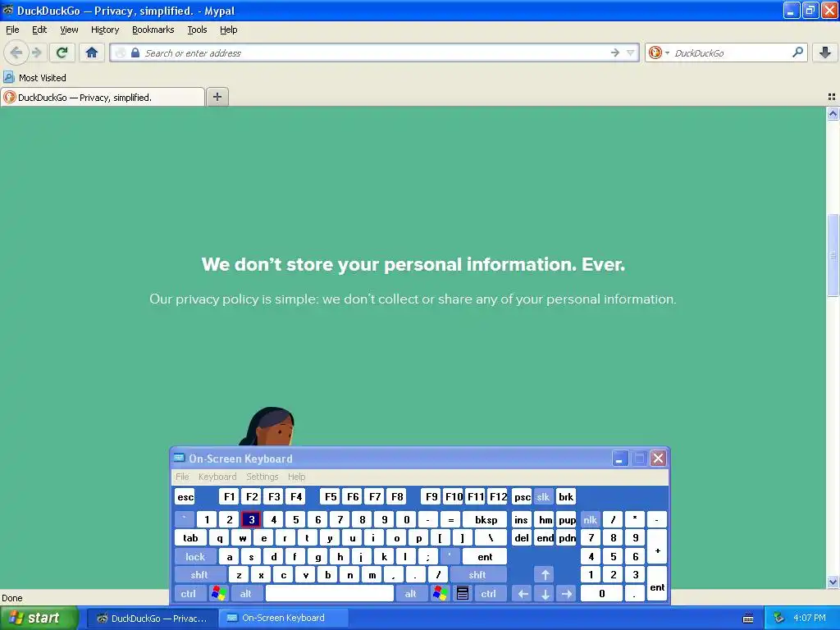Click the highlighted 3 key
This screenshot has width=840, height=630.
click(x=251, y=519)
